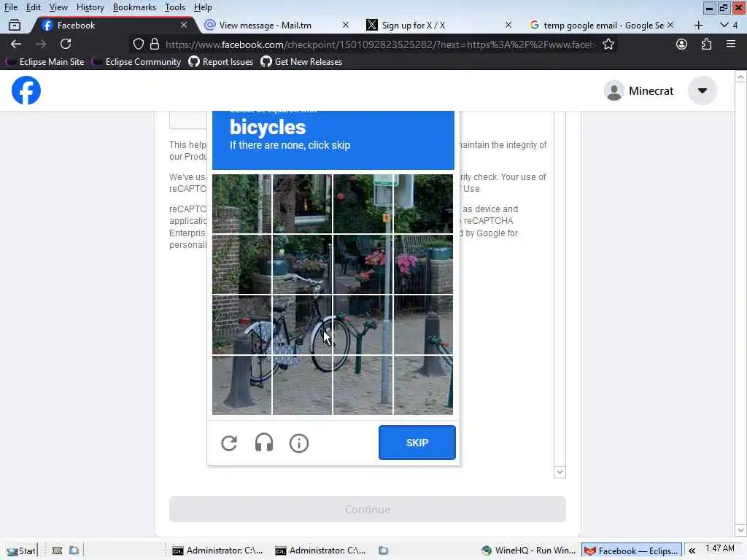Screen dimensions: 747x560
Task: Close the View message Mail.tm tab
Action: [345, 25]
